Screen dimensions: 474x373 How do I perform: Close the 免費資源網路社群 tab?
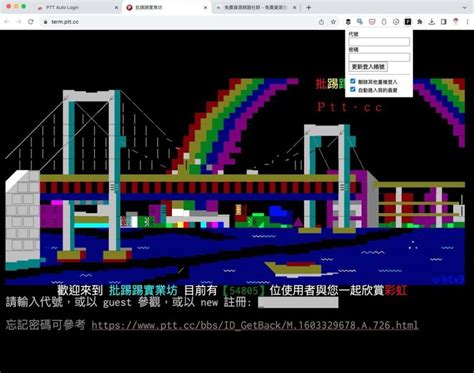coord(295,7)
